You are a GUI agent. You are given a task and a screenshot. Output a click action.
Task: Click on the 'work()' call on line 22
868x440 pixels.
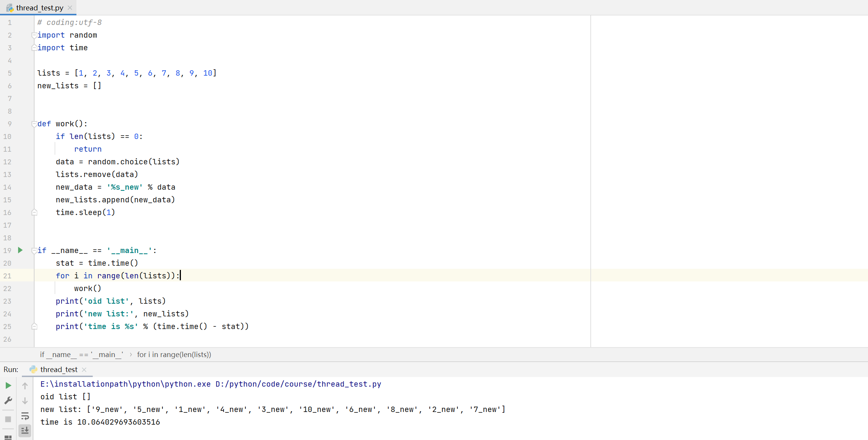[88, 288]
